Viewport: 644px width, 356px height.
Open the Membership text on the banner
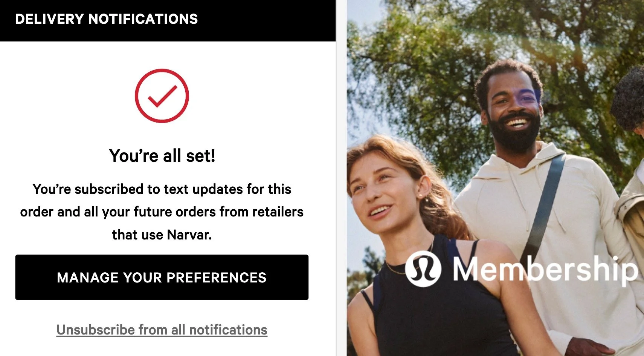[545, 269]
